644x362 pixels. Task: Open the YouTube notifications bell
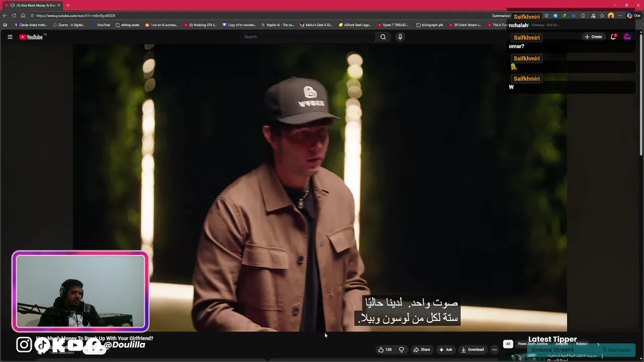pyautogui.click(x=613, y=37)
